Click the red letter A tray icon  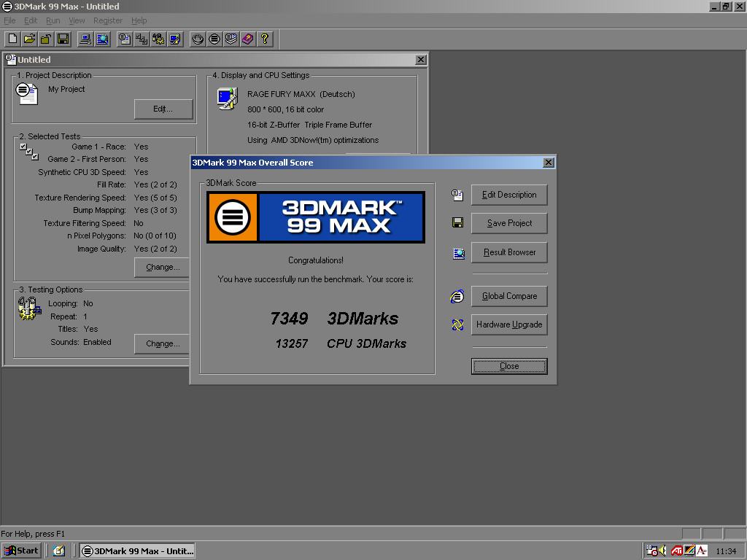tap(702, 551)
